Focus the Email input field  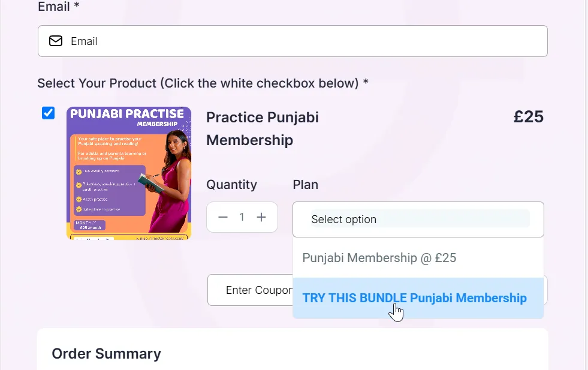pyautogui.click(x=293, y=41)
